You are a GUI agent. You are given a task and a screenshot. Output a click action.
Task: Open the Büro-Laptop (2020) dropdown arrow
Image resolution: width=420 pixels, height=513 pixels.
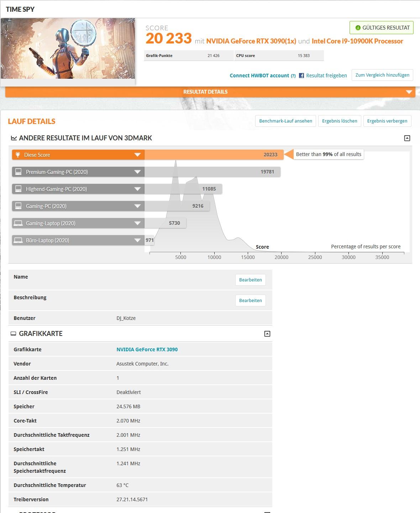point(137,240)
